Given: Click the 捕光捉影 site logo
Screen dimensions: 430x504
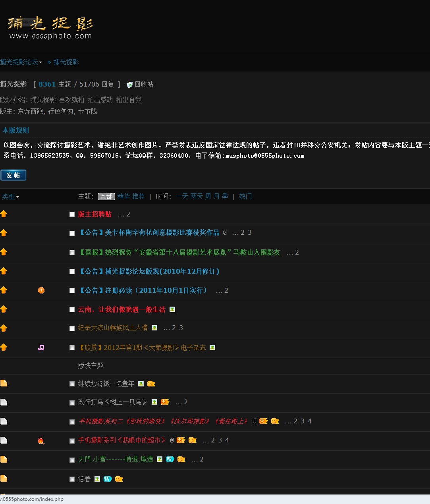Looking at the screenshot, I should (50, 28).
